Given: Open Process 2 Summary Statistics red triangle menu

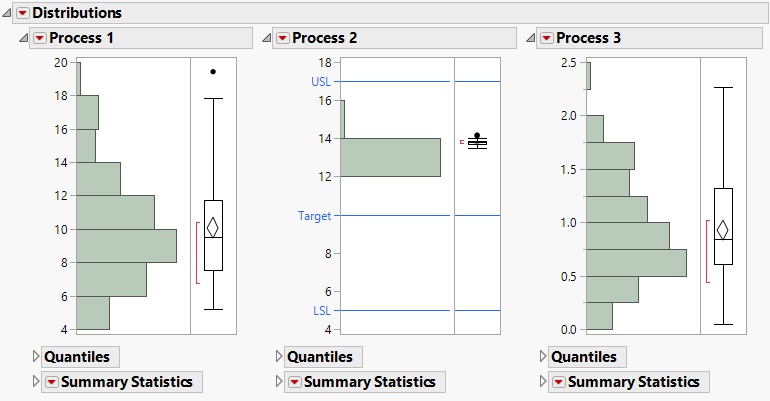Looking at the screenshot, I should pos(293,382).
